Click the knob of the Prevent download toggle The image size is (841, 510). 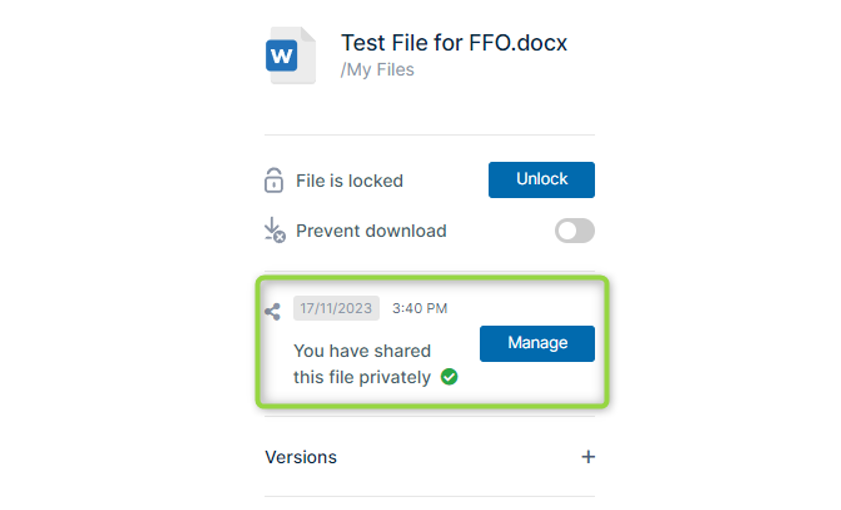(567, 231)
